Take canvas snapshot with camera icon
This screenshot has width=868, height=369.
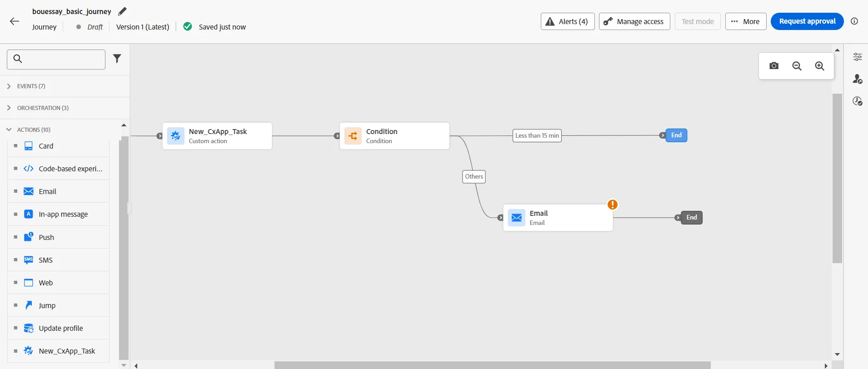tap(774, 66)
